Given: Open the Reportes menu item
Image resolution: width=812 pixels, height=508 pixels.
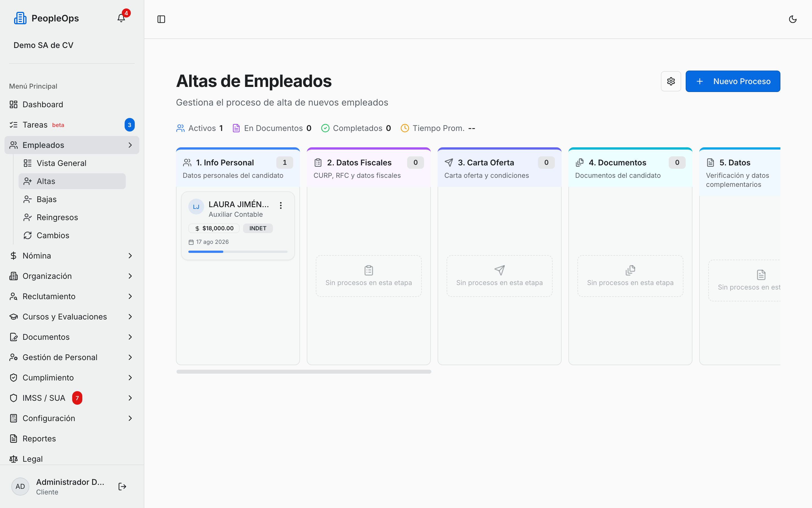Looking at the screenshot, I should [72, 439].
